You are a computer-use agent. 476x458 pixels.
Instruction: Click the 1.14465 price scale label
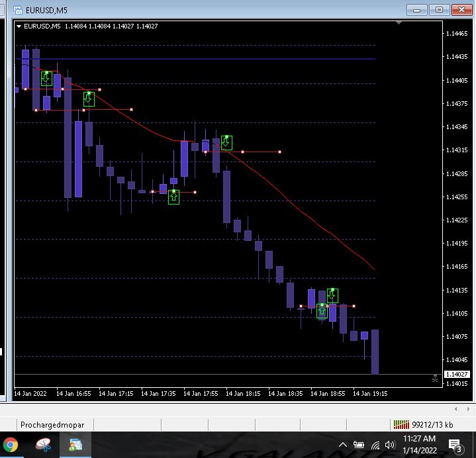(457, 34)
